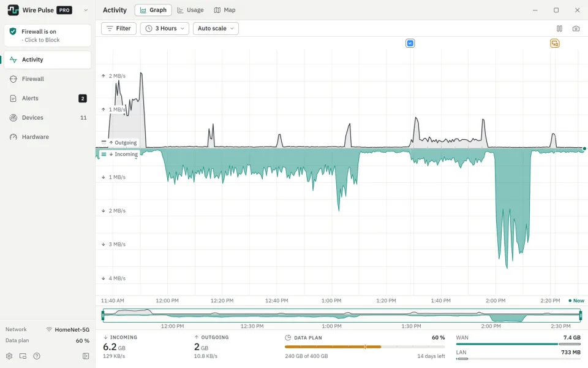Viewport: 588px width, 368px height.
Task: Click the blue app event marker on graph
Action: (410, 44)
